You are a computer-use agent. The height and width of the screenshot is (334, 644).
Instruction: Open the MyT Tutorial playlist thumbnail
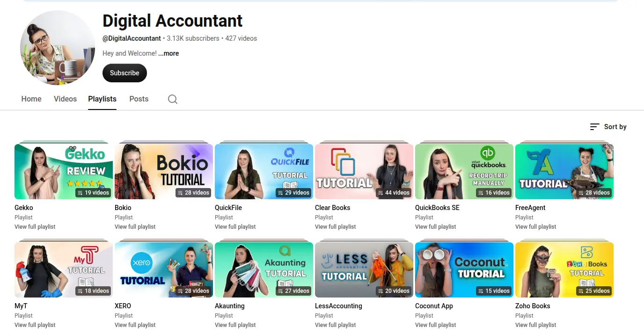pos(64,270)
